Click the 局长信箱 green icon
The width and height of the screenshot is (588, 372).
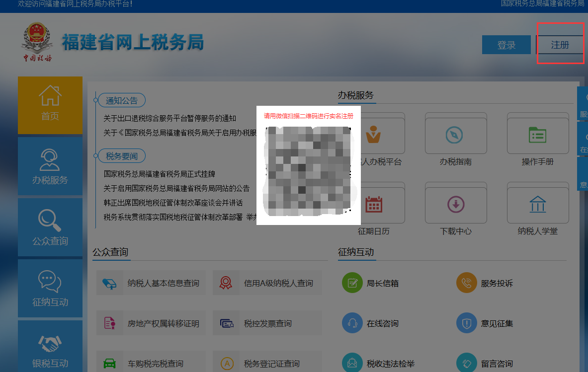(352, 283)
